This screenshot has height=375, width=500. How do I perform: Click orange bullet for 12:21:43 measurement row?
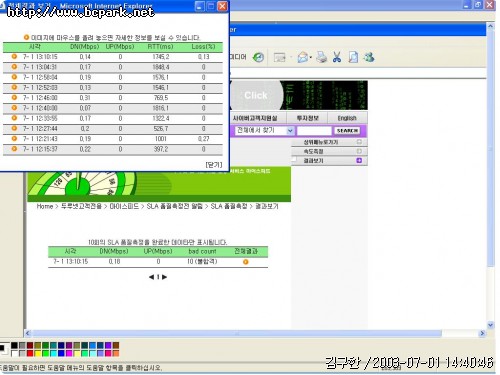(x=14, y=139)
